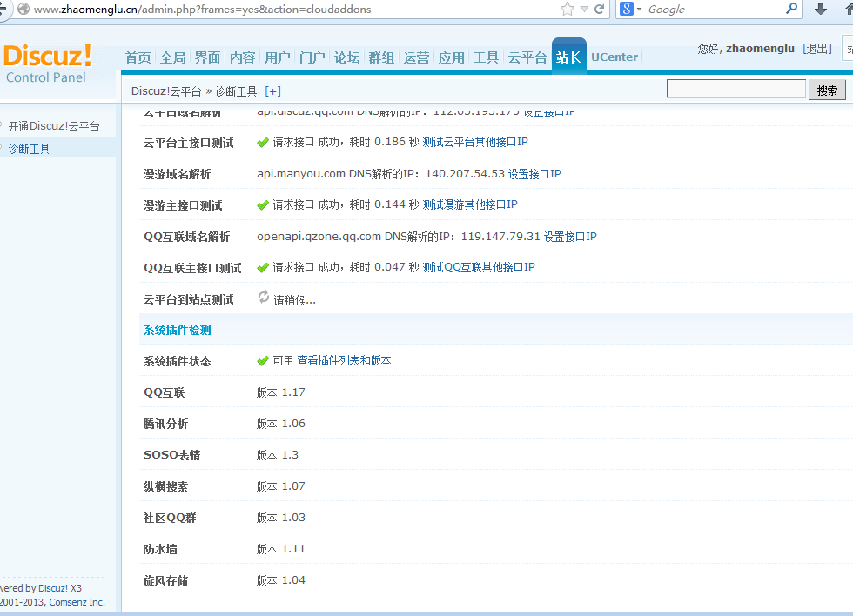The image size is (853, 616).
Task: Open 查看插件列表和版本 link
Action: tap(345, 360)
